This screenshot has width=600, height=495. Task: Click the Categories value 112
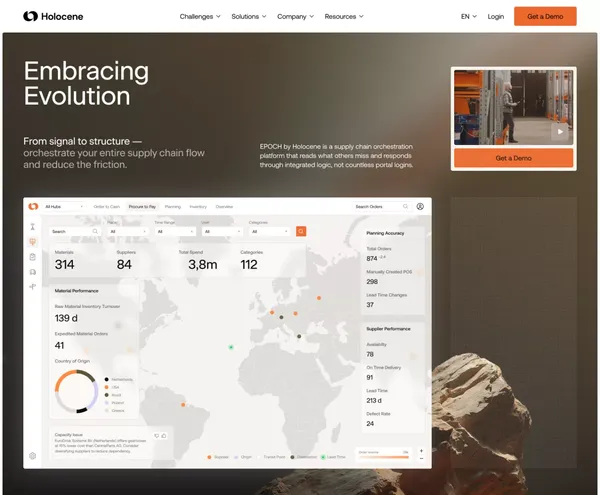tap(249, 264)
